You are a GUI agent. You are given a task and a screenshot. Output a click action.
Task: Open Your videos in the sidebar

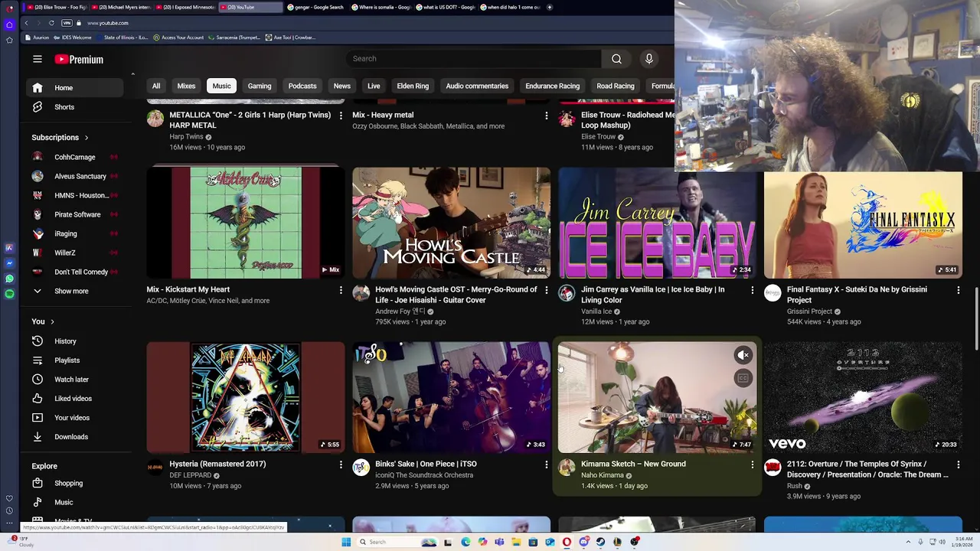pyautogui.click(x=74, y=418)
